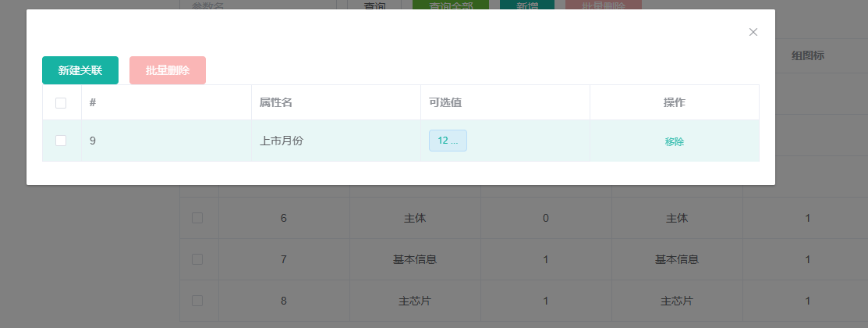This screenshot has width=868, height=328.
Task: Check the checkbox for row 9 上市月份
Action: coord(61,141)
